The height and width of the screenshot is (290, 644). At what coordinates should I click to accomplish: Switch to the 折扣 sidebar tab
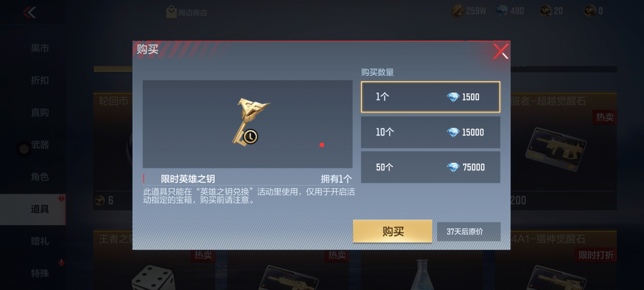tap(40, 80)
